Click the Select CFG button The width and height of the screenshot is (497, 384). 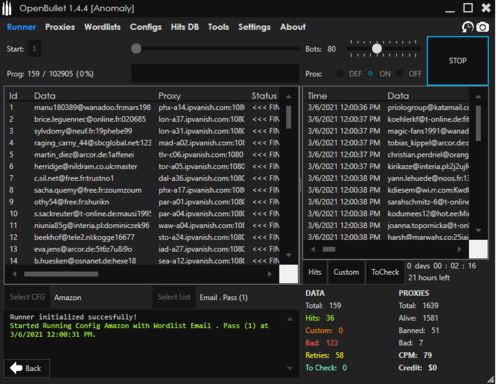27,297
